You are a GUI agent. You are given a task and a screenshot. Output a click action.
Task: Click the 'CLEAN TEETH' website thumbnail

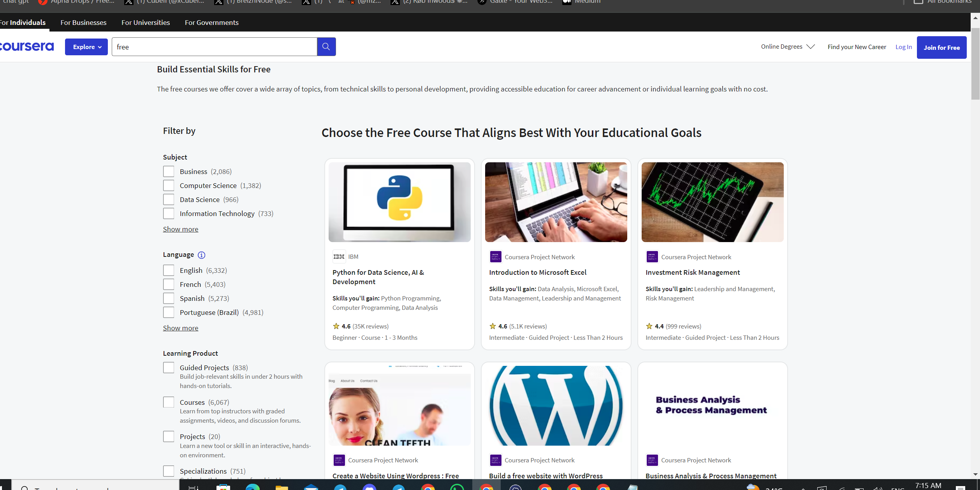pyautogui.click(x=399, y=406)
